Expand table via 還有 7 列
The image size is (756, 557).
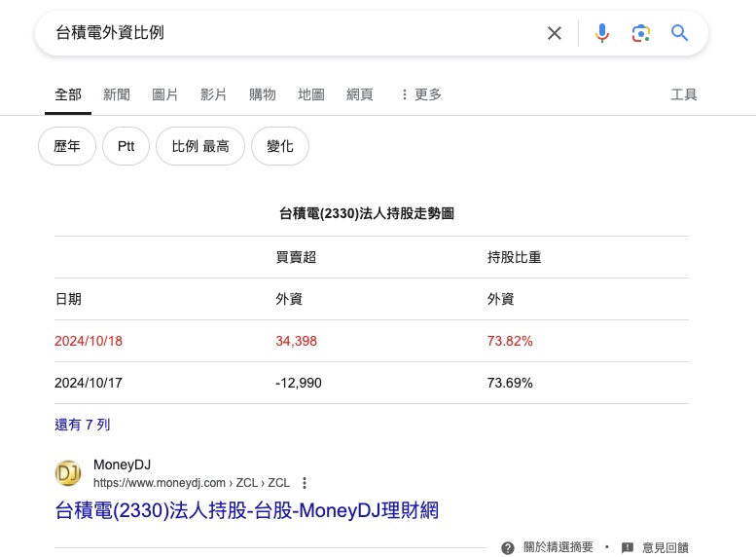pyautogui.click(x=83, y=425)
